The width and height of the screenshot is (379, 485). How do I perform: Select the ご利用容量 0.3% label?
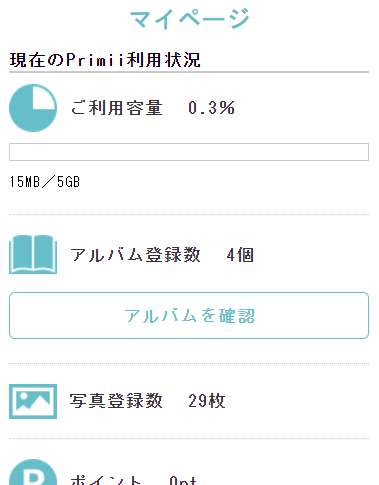[x=153, y=108]
